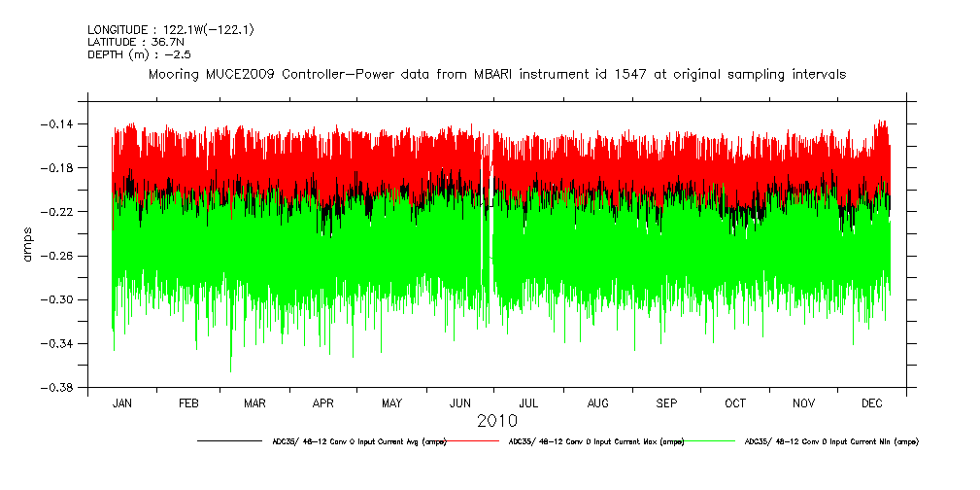Viewport: 980px width, 490px height.
Task: Click the white data gap in late June
Action: [x=487, y=224]
